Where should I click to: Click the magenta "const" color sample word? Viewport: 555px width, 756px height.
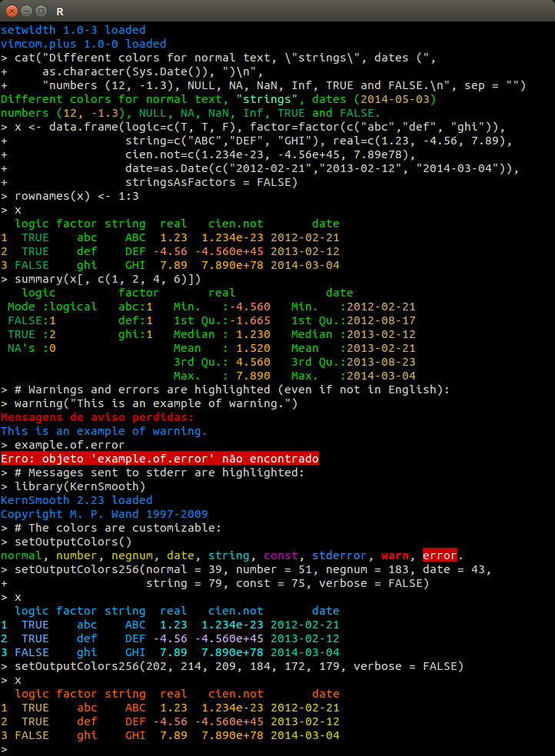(281, 555)
